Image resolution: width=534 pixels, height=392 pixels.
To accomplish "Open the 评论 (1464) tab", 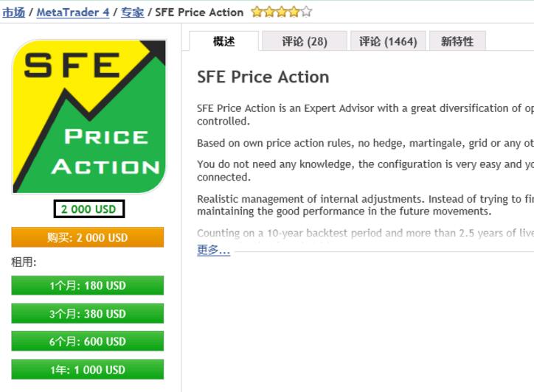I will coord(388,41).
